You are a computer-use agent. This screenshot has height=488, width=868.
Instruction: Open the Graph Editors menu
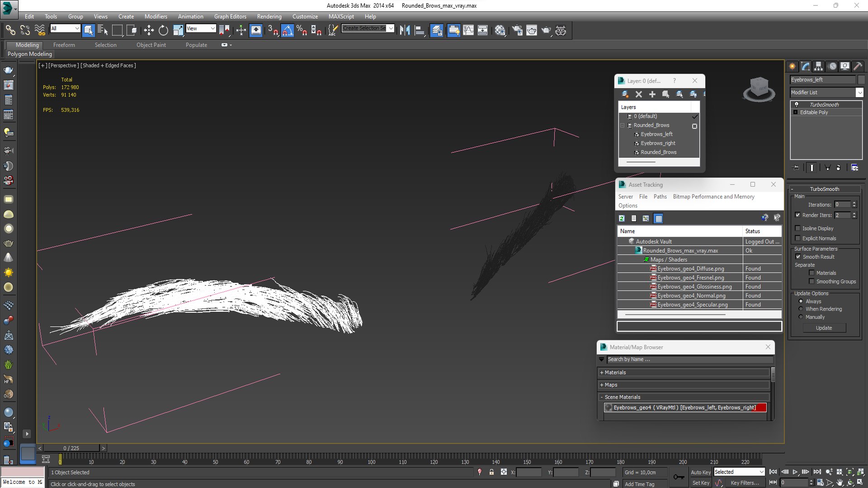click(230, 16)
